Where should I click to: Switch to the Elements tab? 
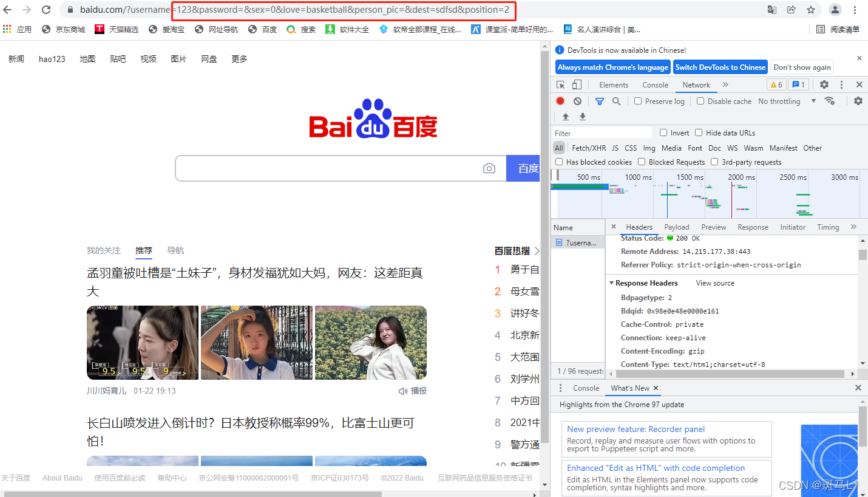coord(614,85)
